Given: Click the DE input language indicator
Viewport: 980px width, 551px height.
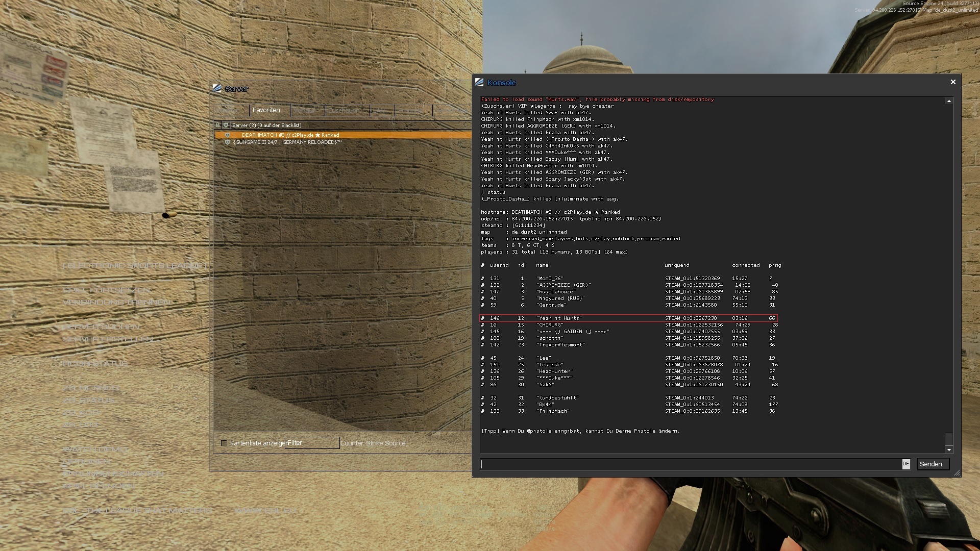Looking at the screenshot, I should [x=905, y=464].
